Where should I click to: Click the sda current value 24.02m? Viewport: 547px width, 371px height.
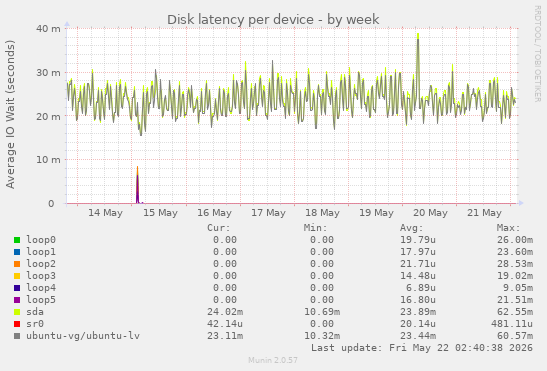pyautogui.click(x=225, y=312)
